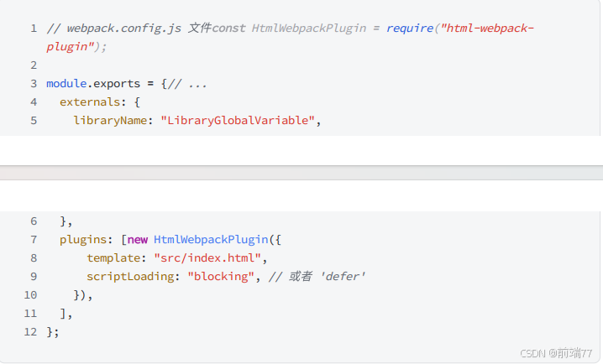Click the externals key on line 4
603x364 pixels.
coord(90,101)
